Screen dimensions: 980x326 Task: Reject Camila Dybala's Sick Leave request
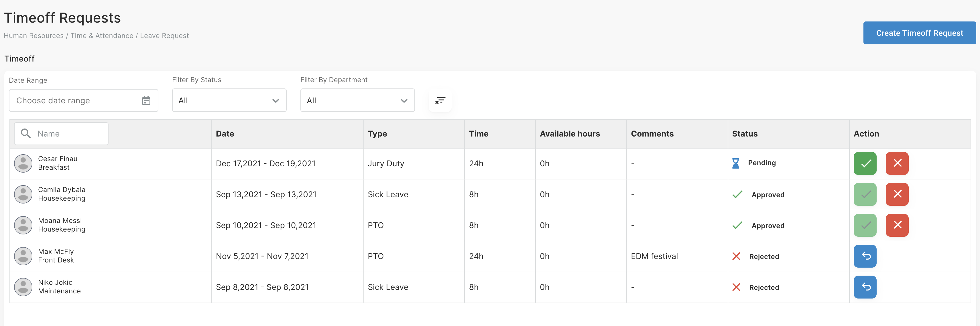[897, 194]
